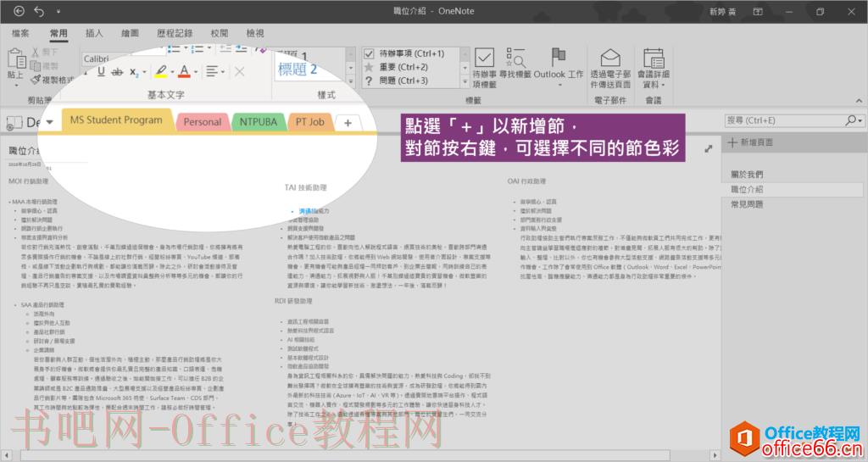
Task: Apply the red font color
Action: 184,71
